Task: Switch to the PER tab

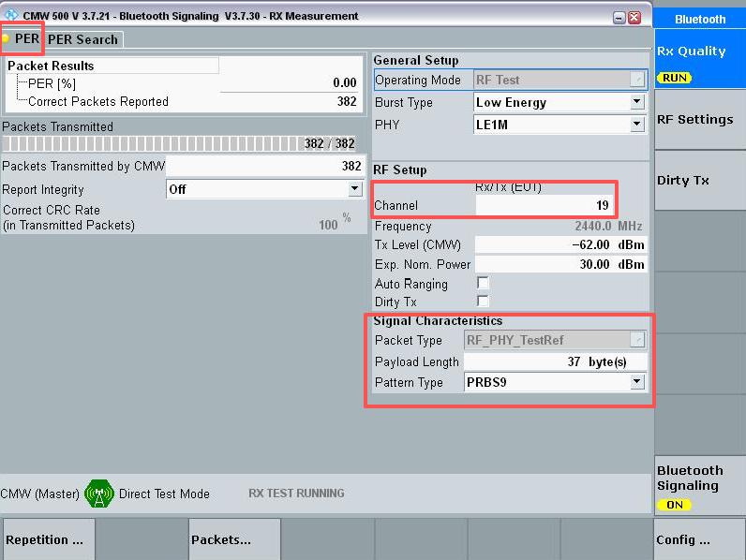Action: (22, 38)
